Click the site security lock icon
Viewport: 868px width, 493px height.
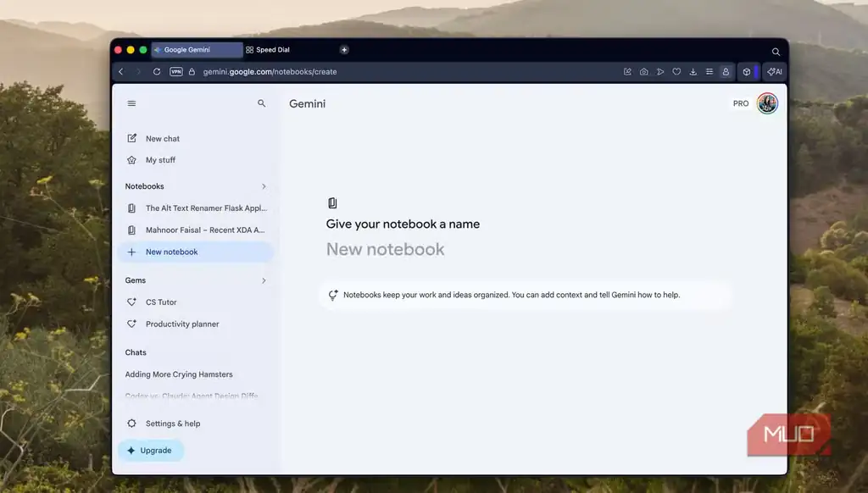[x=192, y=71]
